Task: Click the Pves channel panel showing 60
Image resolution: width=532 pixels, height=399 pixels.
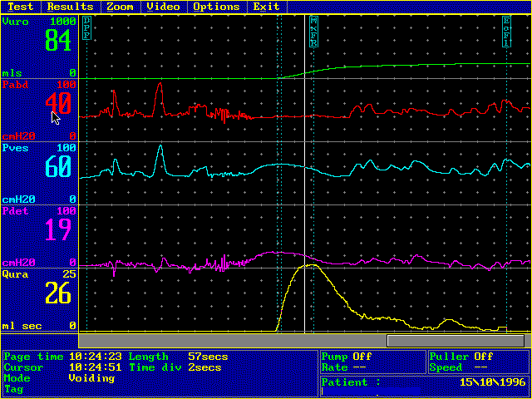Action: click(39, 173)
